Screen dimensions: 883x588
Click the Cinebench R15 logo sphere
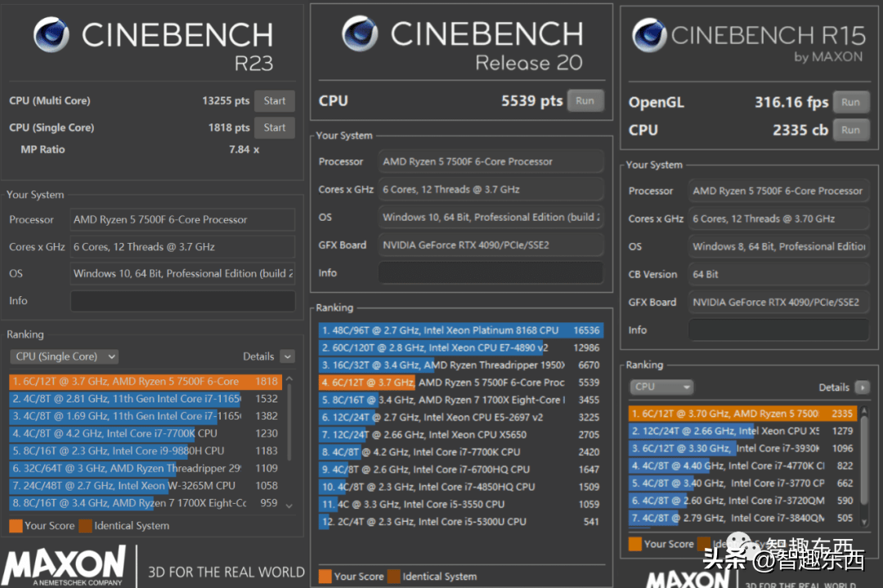(x=649, y=34)
